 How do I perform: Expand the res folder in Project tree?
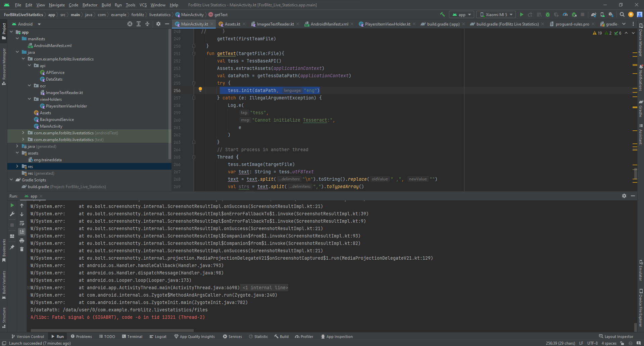pyautogui.click(x=17, y=166)
